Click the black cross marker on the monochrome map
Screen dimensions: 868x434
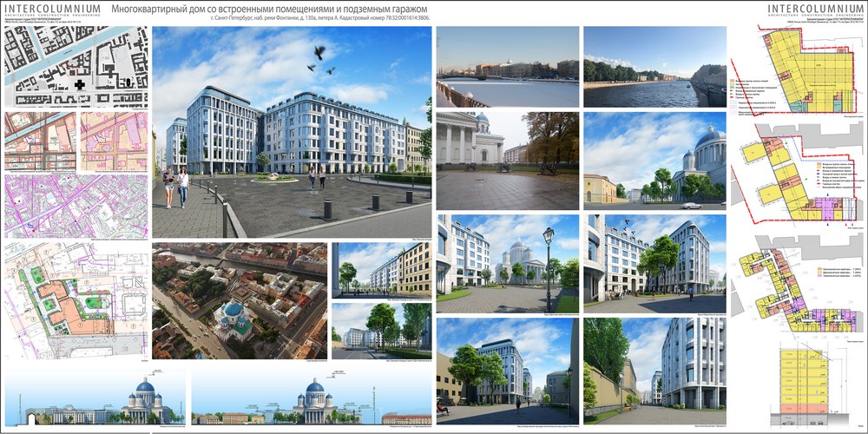pos(80,85)
